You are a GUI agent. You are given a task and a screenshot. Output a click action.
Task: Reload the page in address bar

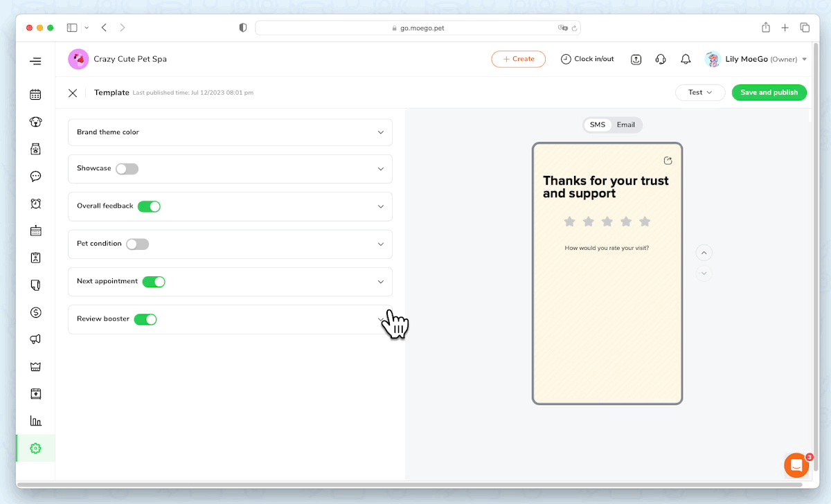(x=574, y=28)
